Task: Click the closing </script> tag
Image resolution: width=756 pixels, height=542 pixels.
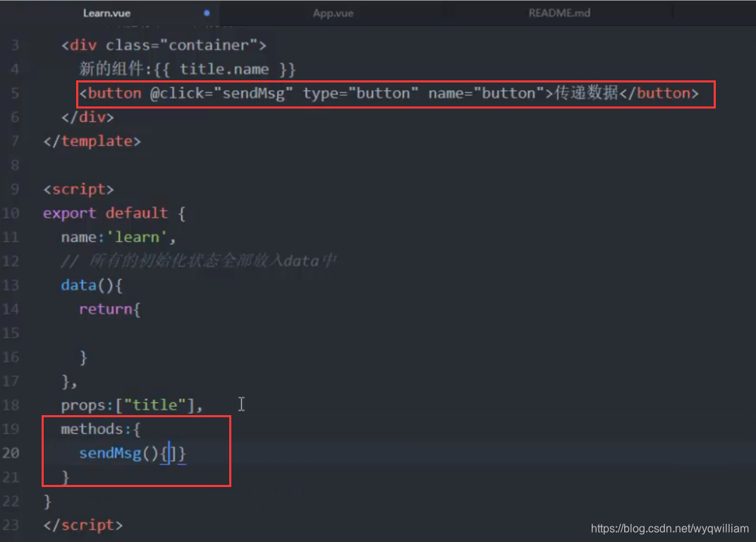Action: point(83,525)
